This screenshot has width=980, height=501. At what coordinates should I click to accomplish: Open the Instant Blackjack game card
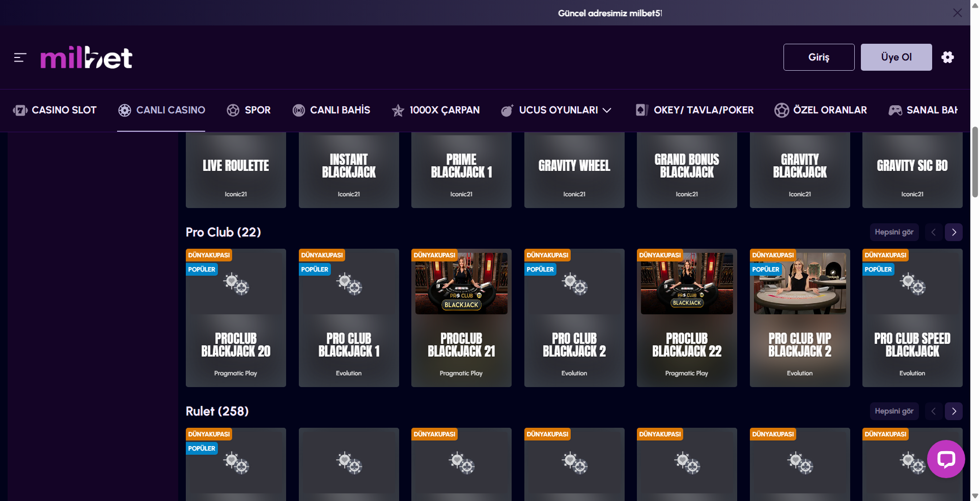tap(349, 170)
